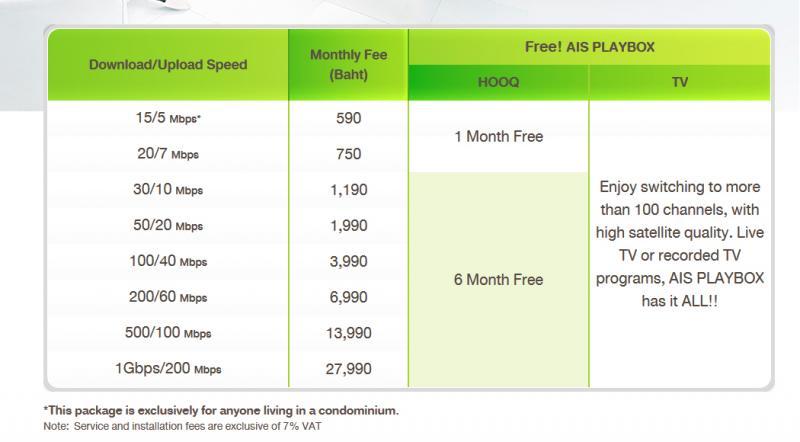Screen dimensions: 800x442
Task: Click the Download/Upload Speed column header
Action: (x=167, y=65)
